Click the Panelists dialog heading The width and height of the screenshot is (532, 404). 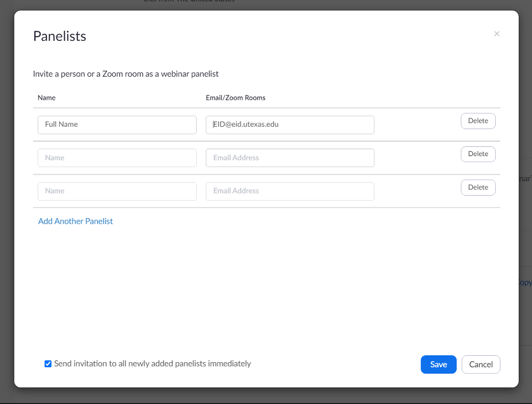pos(60,36)
